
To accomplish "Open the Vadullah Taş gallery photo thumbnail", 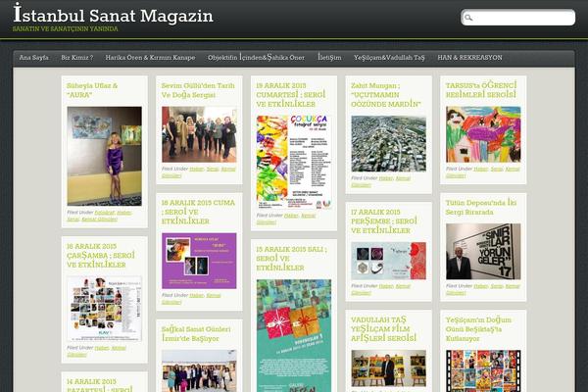I will coord(388,368).
